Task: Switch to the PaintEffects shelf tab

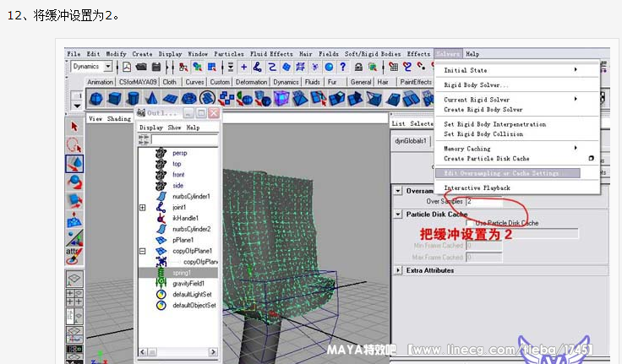Action: point(415,82)
